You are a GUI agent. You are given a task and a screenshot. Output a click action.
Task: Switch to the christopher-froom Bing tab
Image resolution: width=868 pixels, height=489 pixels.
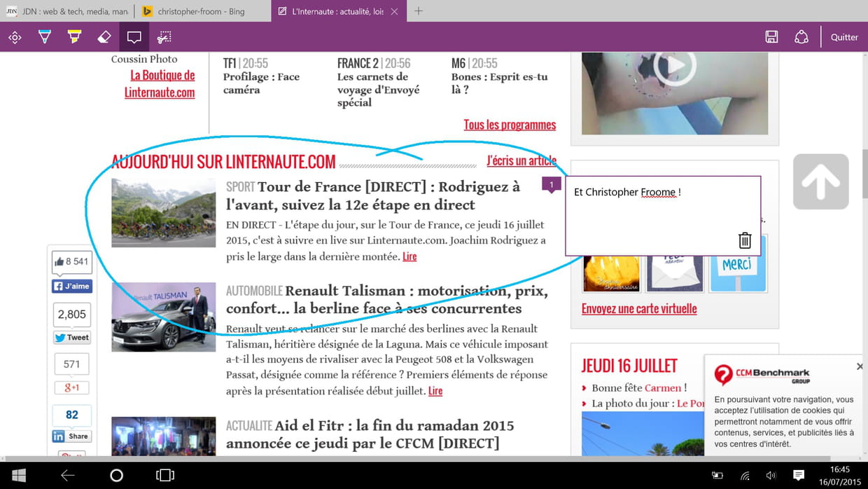coord(201,11)
